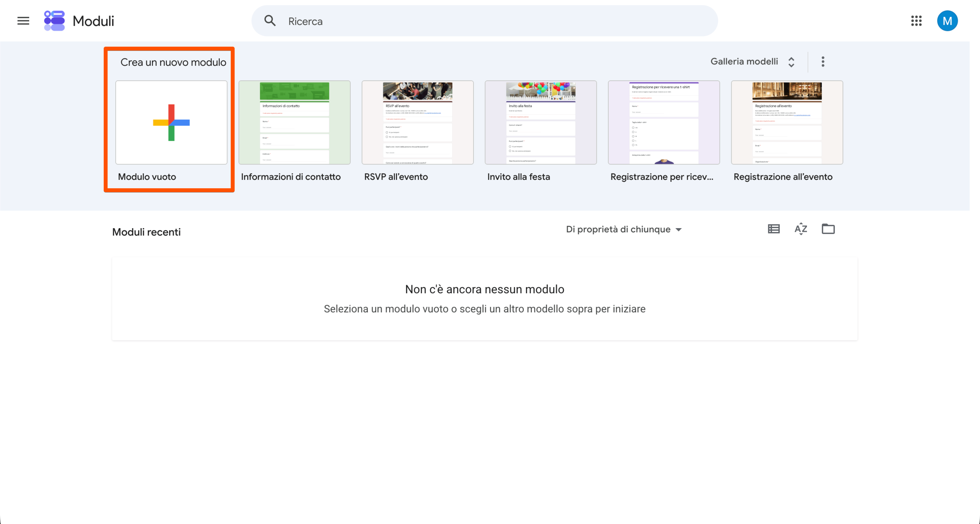Open the main hamburger menu
The width and height of the screenshot is (980, 524).
tap(23, 21)
